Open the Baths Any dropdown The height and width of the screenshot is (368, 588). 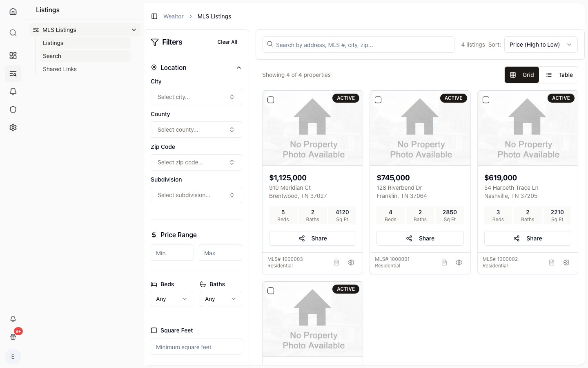(x=221, y=299)
